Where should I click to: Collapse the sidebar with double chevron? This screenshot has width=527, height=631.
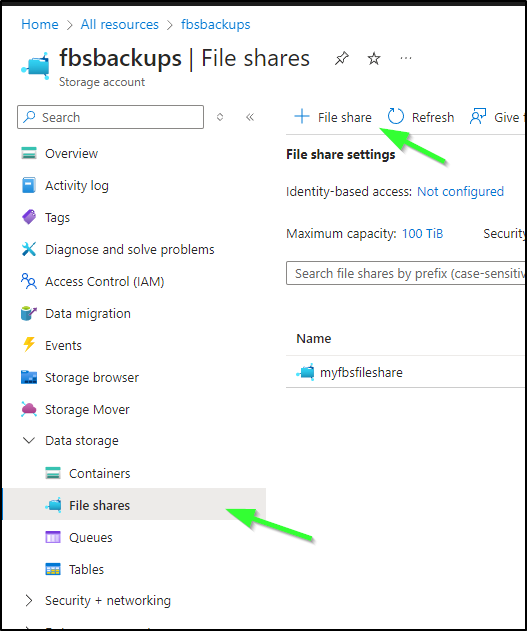point(250,117)
